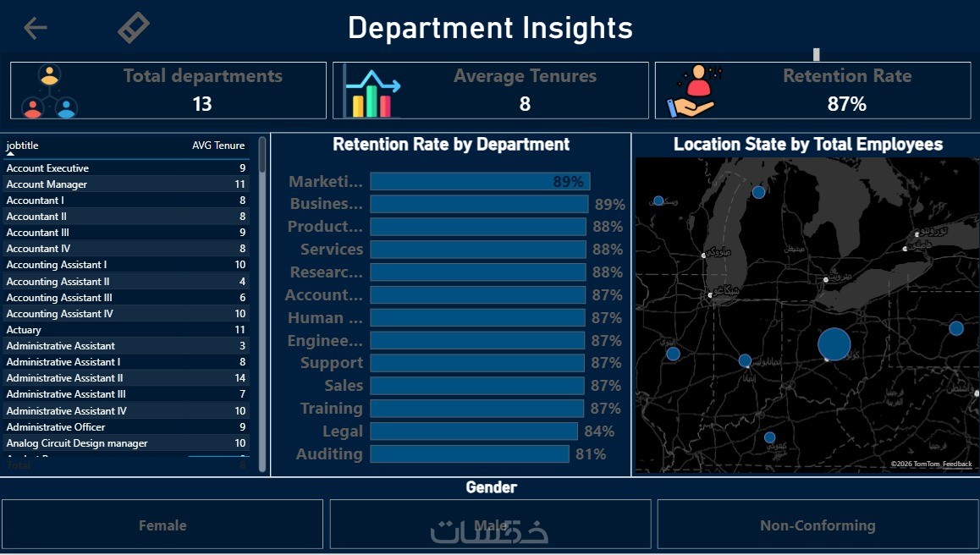Select the Engineering department bar
Image resolution: width=980 pixels, height=555 pixels.
[476, 340]
